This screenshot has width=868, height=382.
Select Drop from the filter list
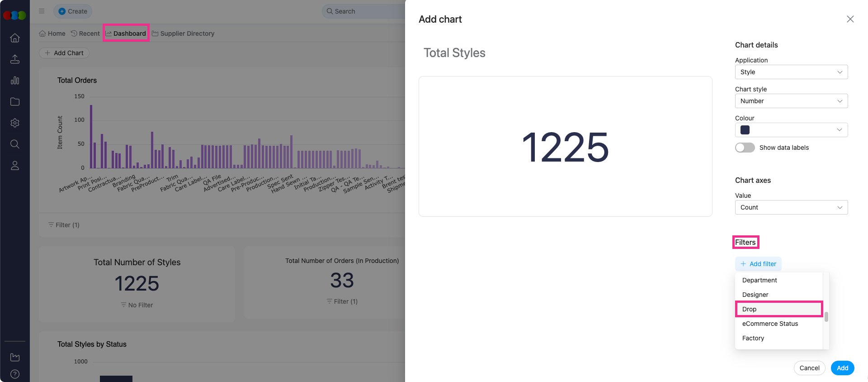pyautogui.click(x=778, y=309)
